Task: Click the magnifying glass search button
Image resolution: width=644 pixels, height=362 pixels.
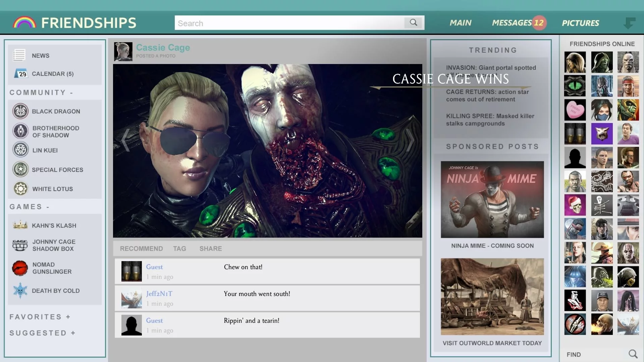Action: point(414,23)
